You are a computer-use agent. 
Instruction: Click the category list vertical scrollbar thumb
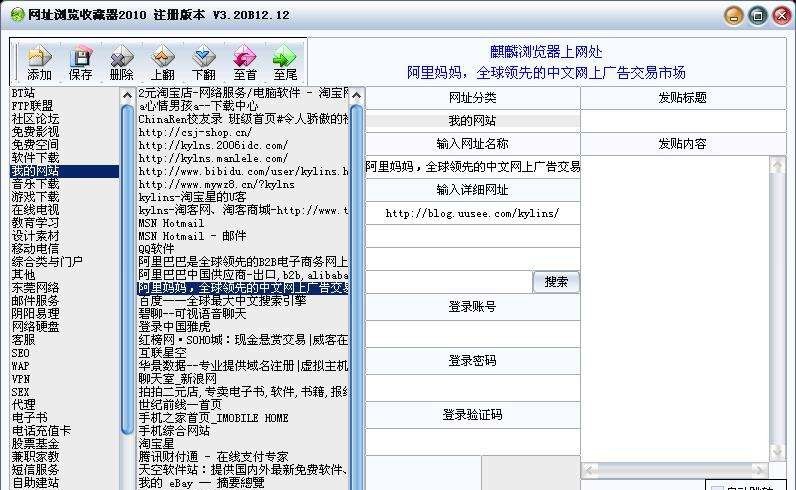click(127, 269)
